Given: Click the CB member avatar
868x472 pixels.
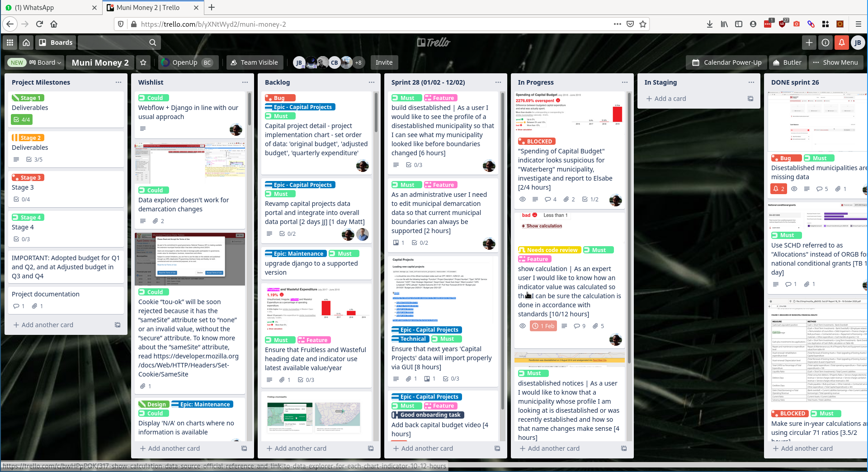Looking at the screenshot, I should 335,62.
